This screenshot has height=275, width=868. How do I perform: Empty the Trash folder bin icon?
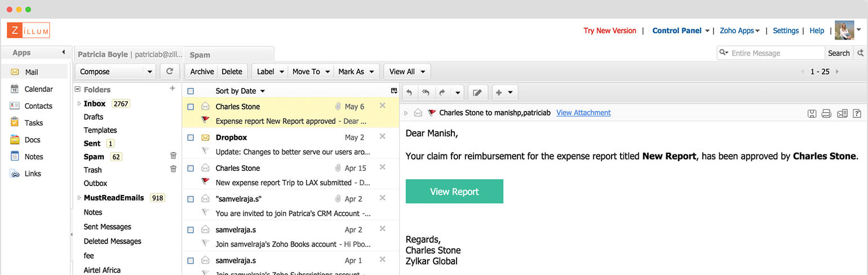(x=174, y=169)
